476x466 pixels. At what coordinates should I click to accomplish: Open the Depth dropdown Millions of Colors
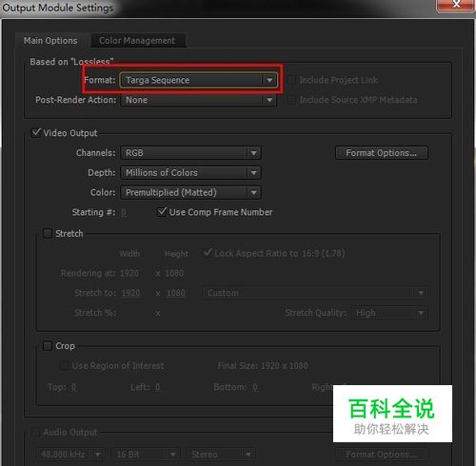pos(190,173)
